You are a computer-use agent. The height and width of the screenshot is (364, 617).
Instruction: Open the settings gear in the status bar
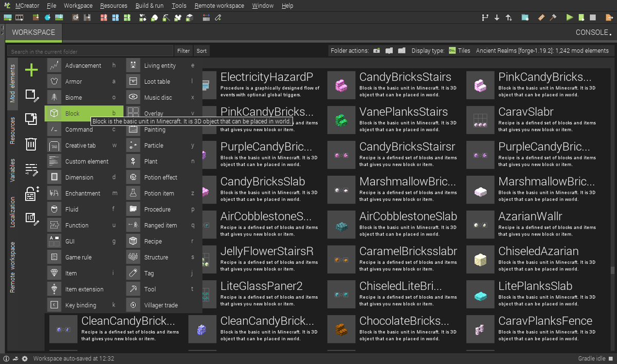pos(24,358)
